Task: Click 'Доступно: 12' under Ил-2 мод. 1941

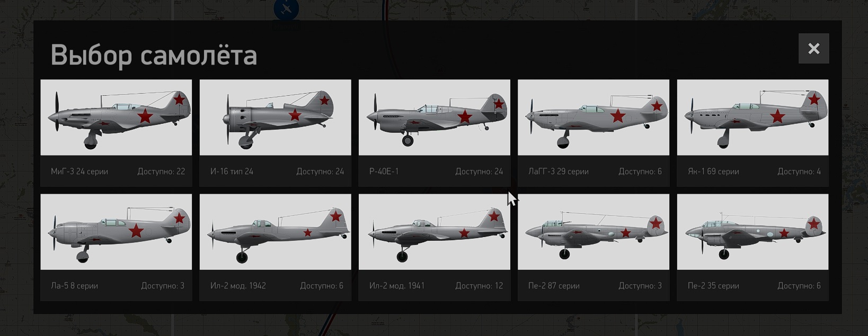Action: pos(479,286)
